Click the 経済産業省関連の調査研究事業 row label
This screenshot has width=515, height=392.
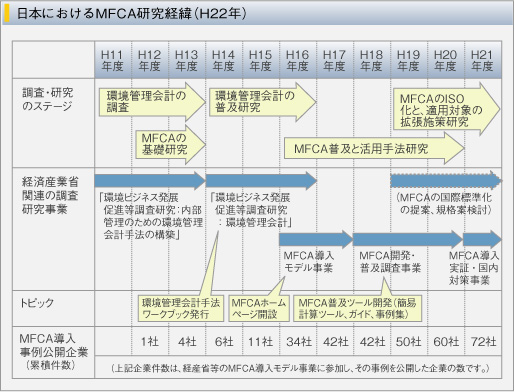pos(50,195)
